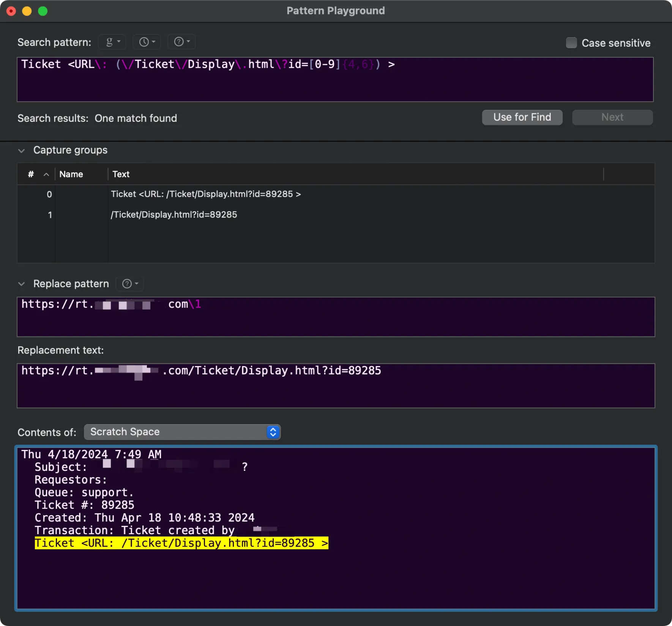The image size is (672, 626).
Task: Click the green zoom window button
Action: point(43,11)
